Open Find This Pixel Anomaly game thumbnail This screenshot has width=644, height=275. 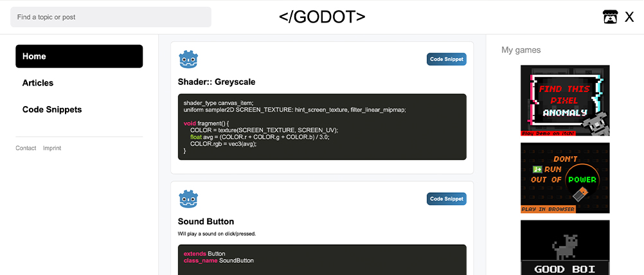[x=565, y=100]
